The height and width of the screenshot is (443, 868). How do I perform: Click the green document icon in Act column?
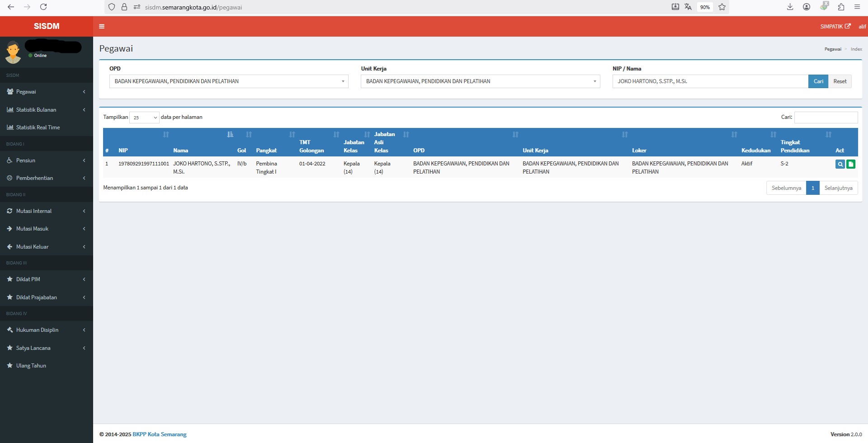851,164
